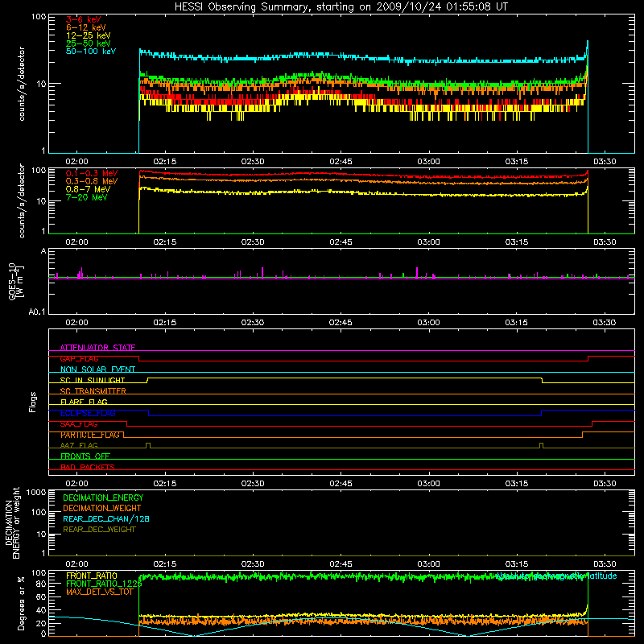
Task: Click counts/s/detector label of MeV panel
Action: coord(22,200)
